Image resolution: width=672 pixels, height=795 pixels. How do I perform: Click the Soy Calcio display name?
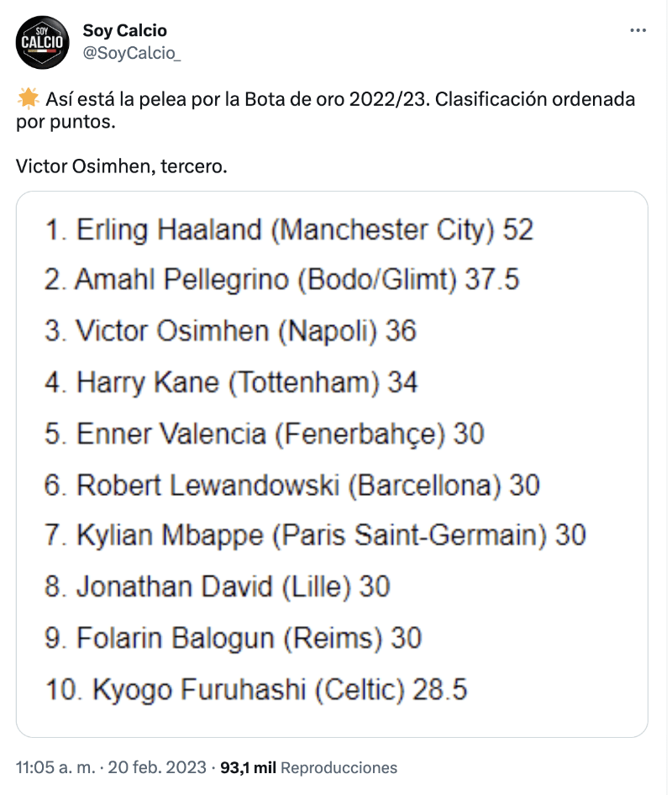(x=124, y=30)
